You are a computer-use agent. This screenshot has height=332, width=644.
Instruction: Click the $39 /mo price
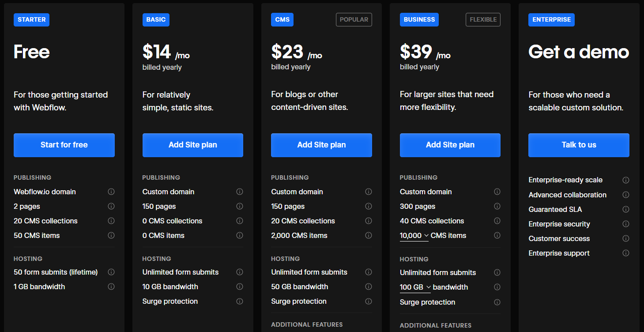pyautogui.click(x=425, y=52)
